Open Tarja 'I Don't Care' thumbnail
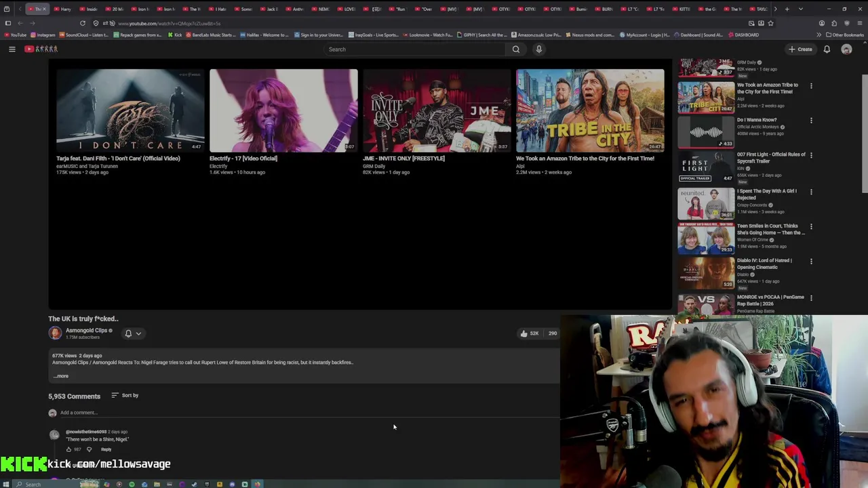The image size is (868, 488). (130, 110)
